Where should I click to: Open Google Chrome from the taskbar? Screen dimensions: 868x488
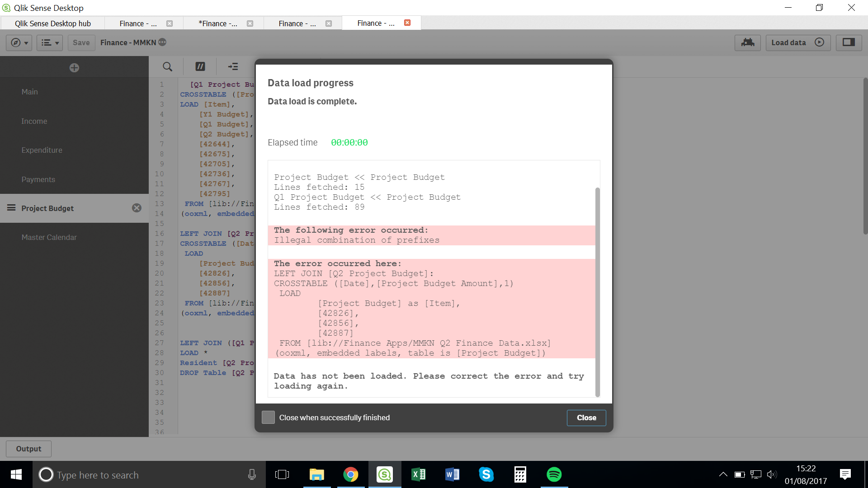point(351,474)
